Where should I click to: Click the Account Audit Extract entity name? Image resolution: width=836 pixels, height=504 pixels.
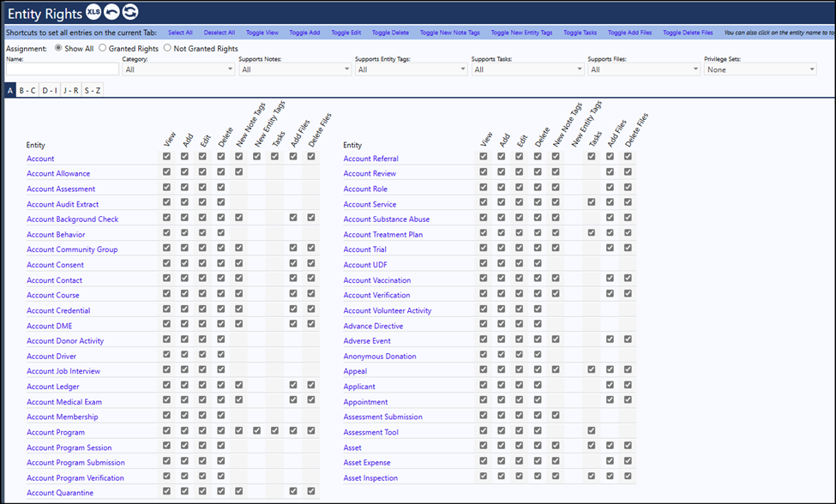[63, 204]
